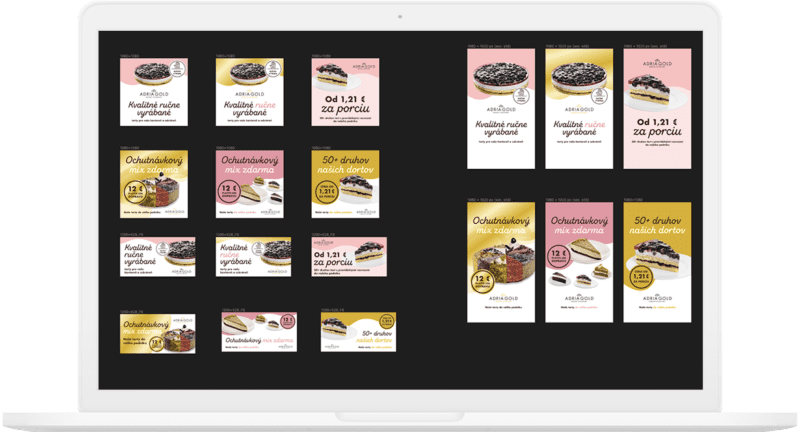The height and width of the screenshot is (432, 800).
Task: Click the tall gold '50+ druhov našich dortov' story
Action: (x=656, y=262)
